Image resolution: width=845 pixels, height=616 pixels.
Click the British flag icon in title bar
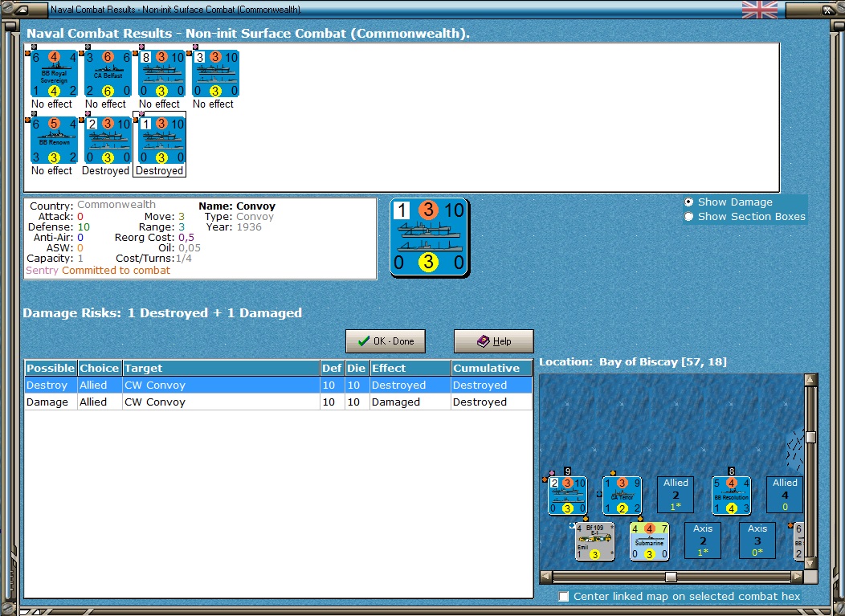pos(760,10)
